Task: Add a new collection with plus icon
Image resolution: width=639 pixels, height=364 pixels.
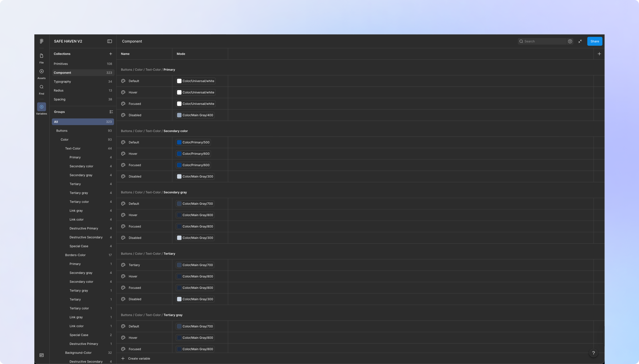Action: [x=111, y=54]
